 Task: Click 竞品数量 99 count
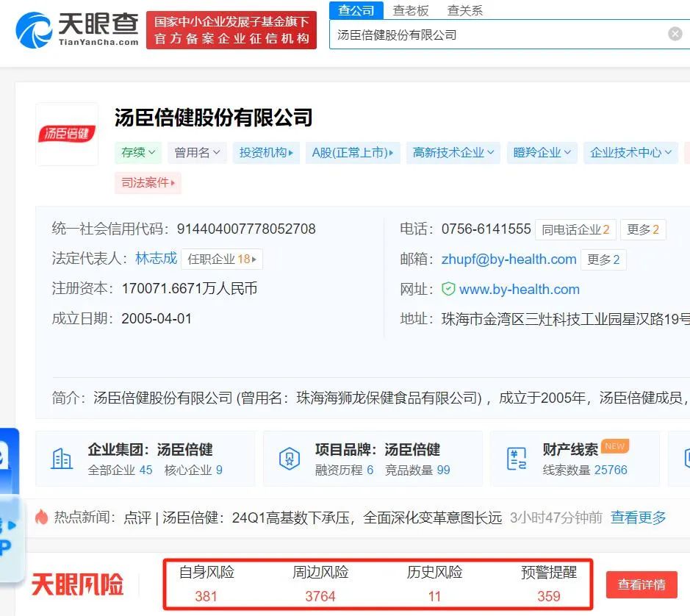pyautogui.click(x=417, y=470)
